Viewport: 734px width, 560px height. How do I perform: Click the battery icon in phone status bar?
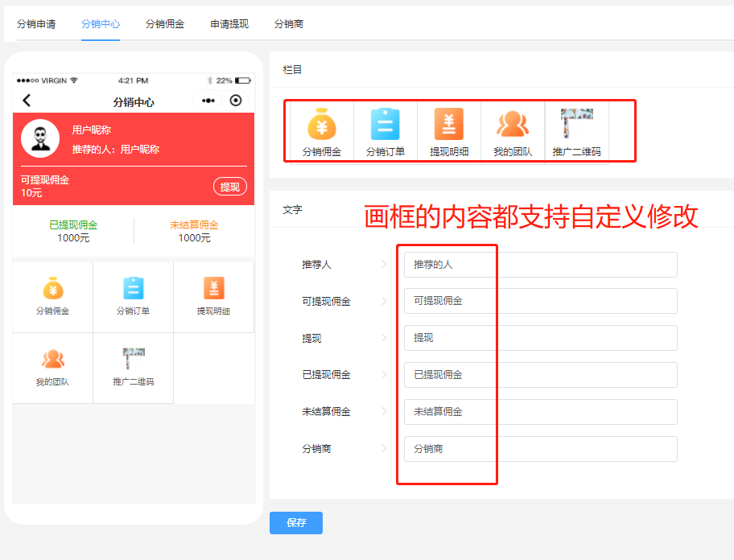point(243,80)
